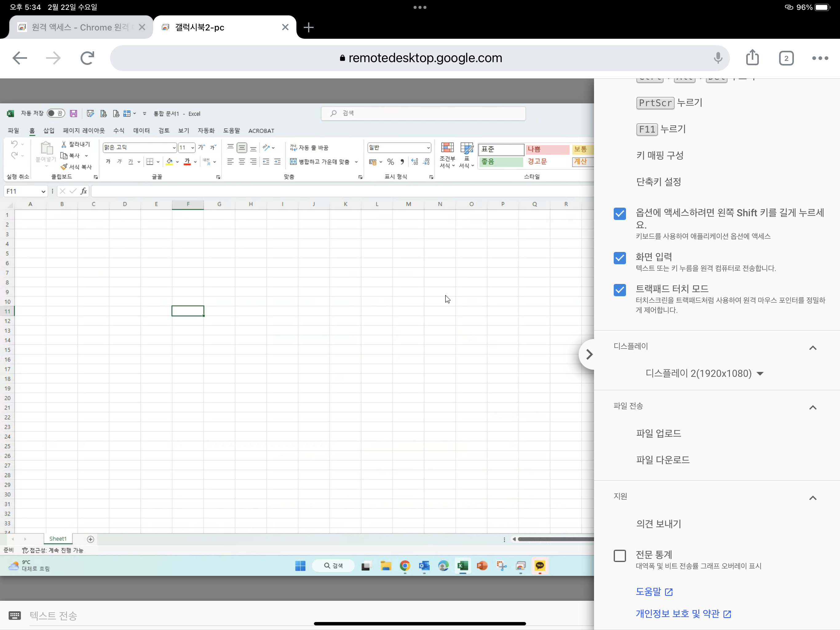Click the percent style icon
The width and height of the screenshot is (840, 630).
click(x=390, y=162)
